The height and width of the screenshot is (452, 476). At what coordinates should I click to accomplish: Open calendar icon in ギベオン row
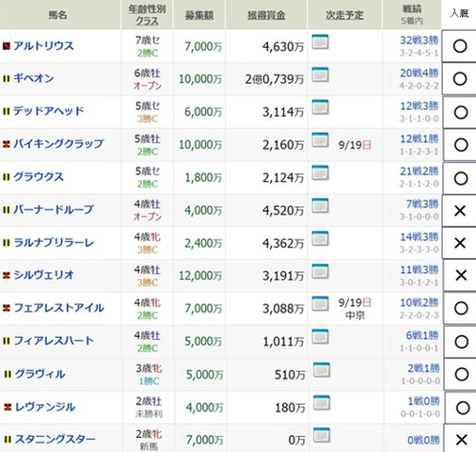point(320,74)
